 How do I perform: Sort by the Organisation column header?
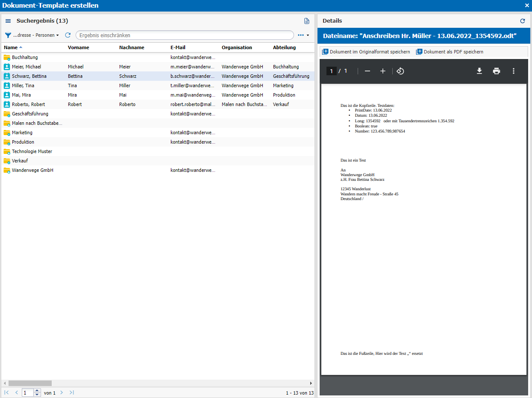coord(237,47)
